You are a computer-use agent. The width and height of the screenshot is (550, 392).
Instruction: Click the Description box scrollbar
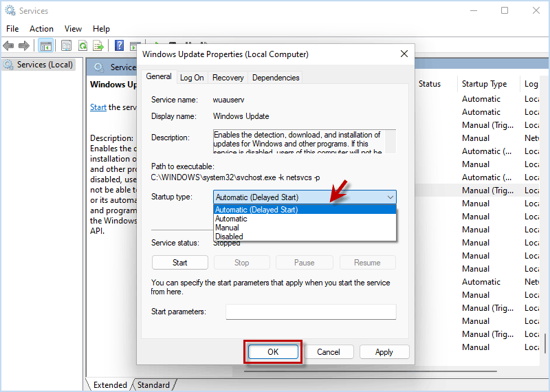tap(390, 142)
